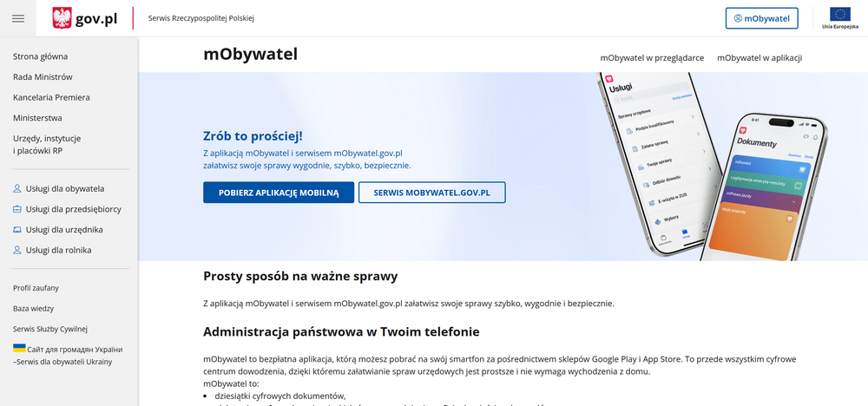Image resolution: width=868 pixels, height=406 pixels.
Task: Click the phone mockup showing Dokumenty screen
Action: point(766,188)
